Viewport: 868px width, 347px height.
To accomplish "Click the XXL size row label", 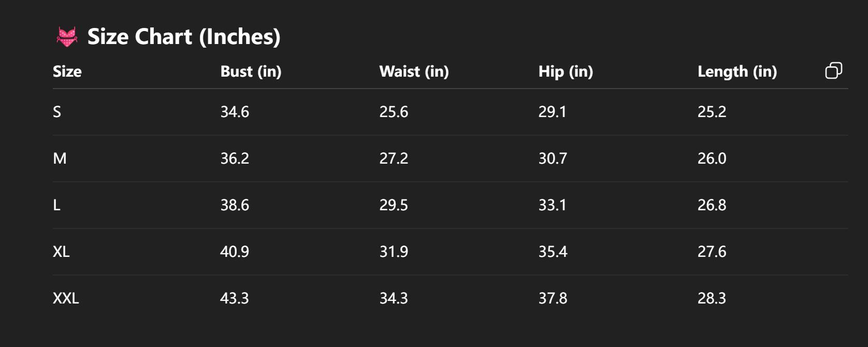I will [66, 298].
